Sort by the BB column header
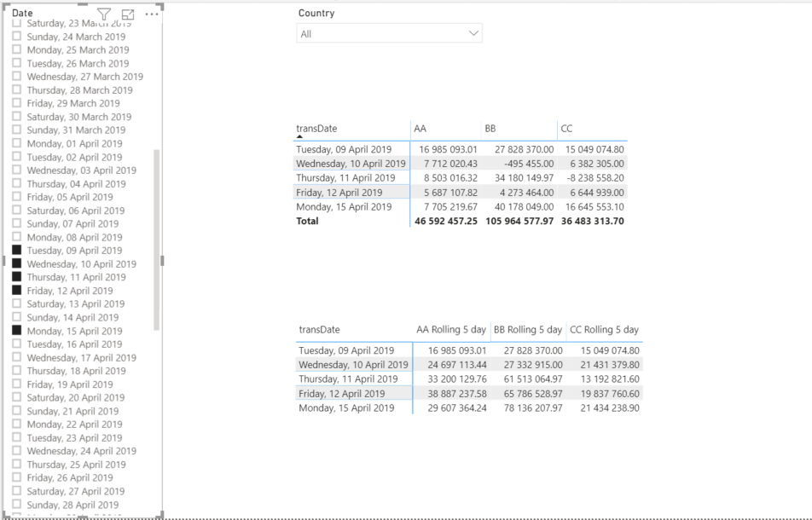The image size is (812, 520). (x=490, y=129)
